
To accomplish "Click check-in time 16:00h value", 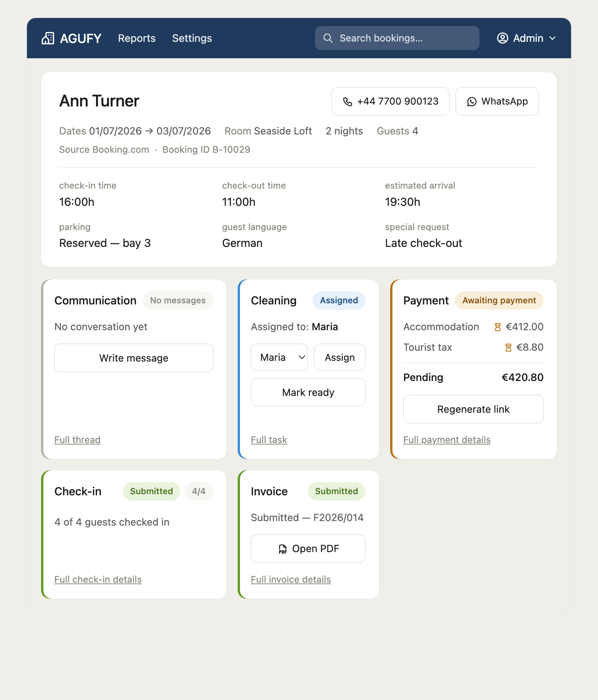I will (77, 202).
